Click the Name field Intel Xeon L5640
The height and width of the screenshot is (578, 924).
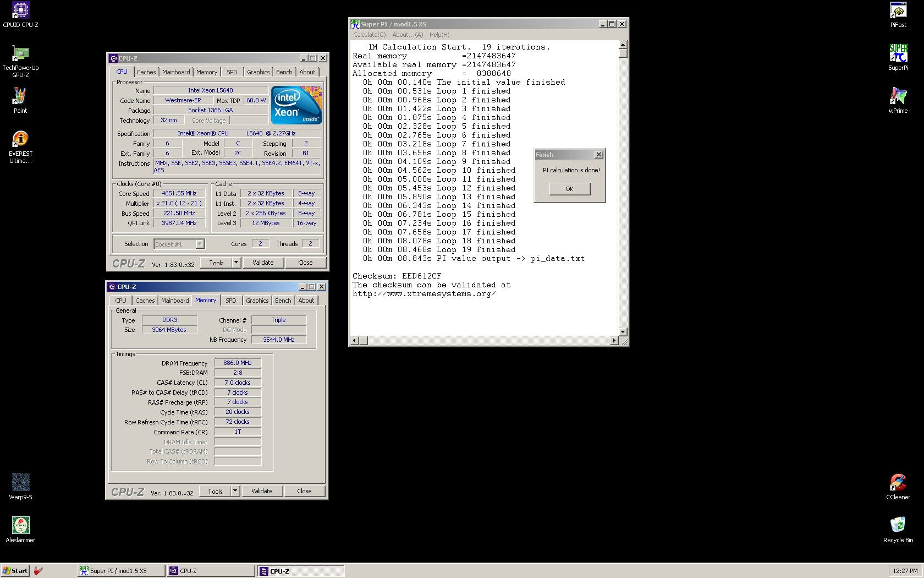coord(211,90)
